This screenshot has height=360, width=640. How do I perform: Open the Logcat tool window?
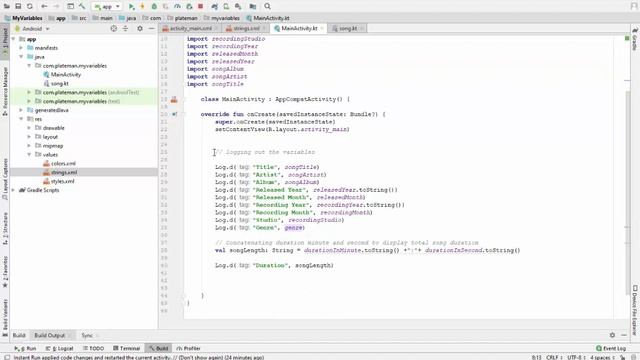60,349
